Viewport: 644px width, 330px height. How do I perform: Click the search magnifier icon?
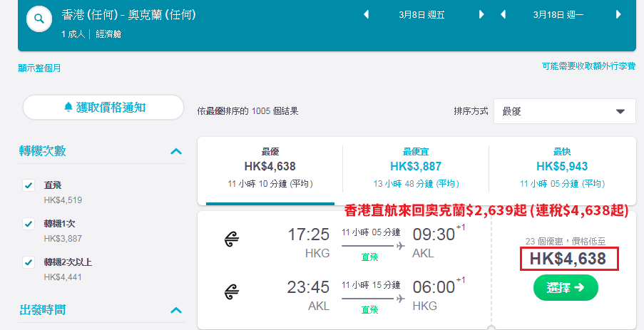click(x=39, y=19)
